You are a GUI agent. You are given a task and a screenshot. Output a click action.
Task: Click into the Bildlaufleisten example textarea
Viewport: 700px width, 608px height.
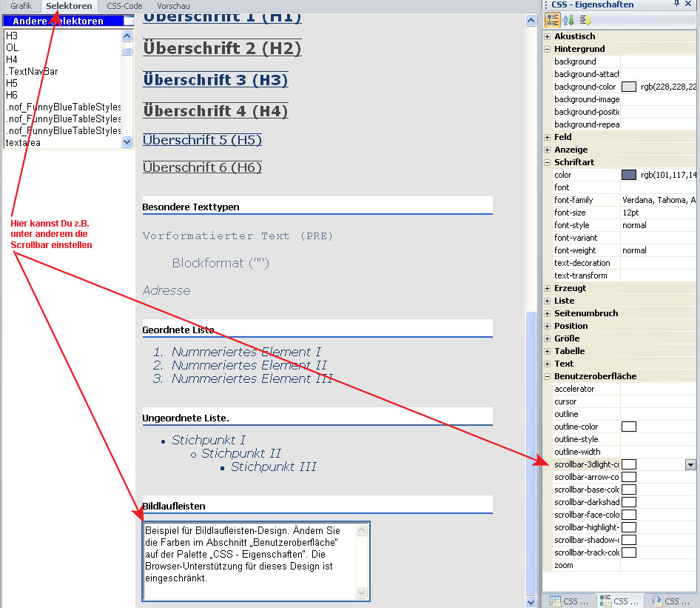pyautogui.click(x=248, y=560)
